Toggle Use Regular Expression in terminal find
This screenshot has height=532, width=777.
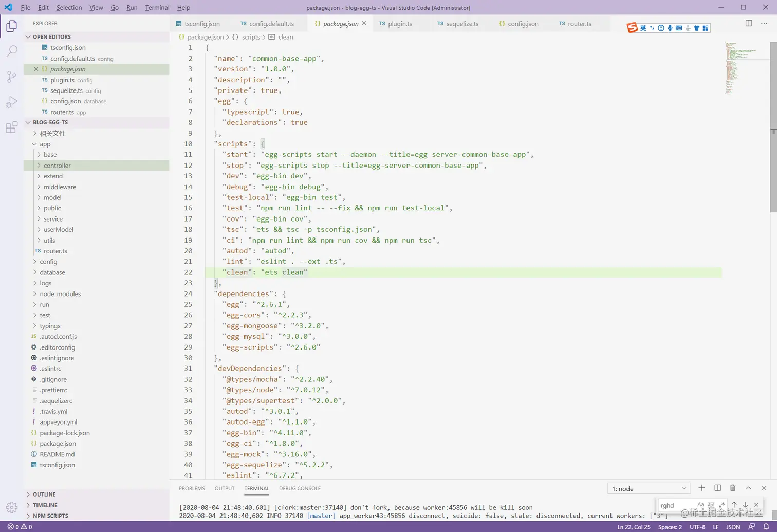coord(722,505)
